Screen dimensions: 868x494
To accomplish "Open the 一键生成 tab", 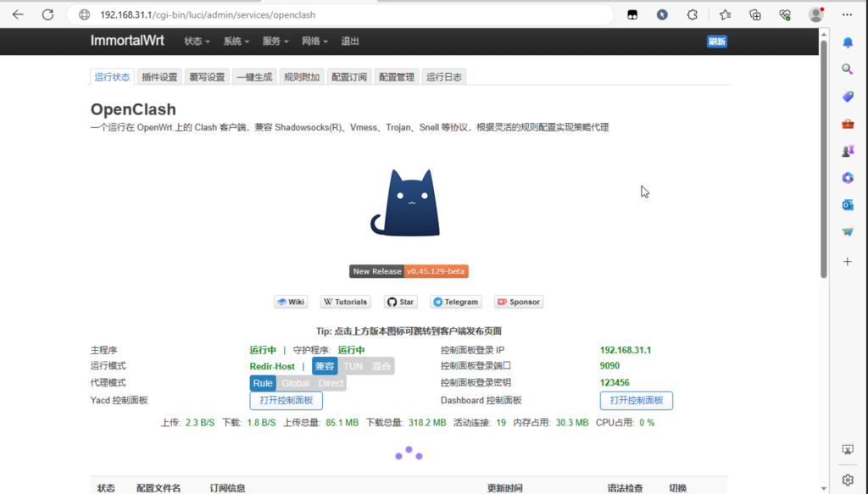I will 254,77.
